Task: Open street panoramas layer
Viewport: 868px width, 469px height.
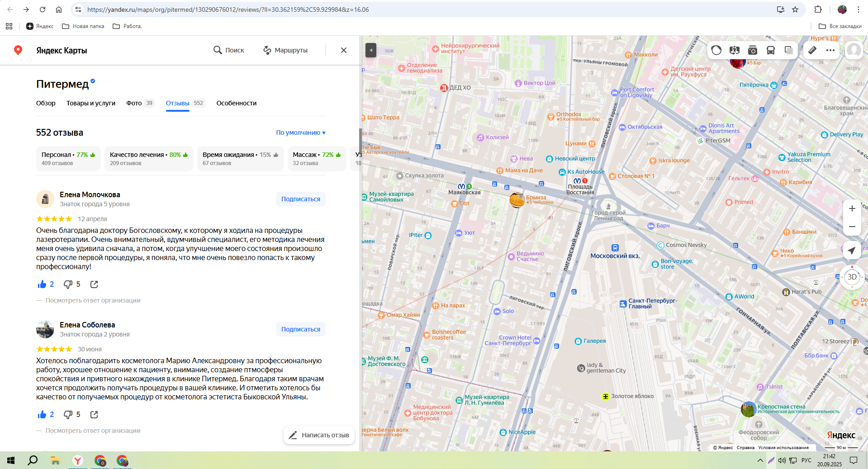Action: (735, 50)
